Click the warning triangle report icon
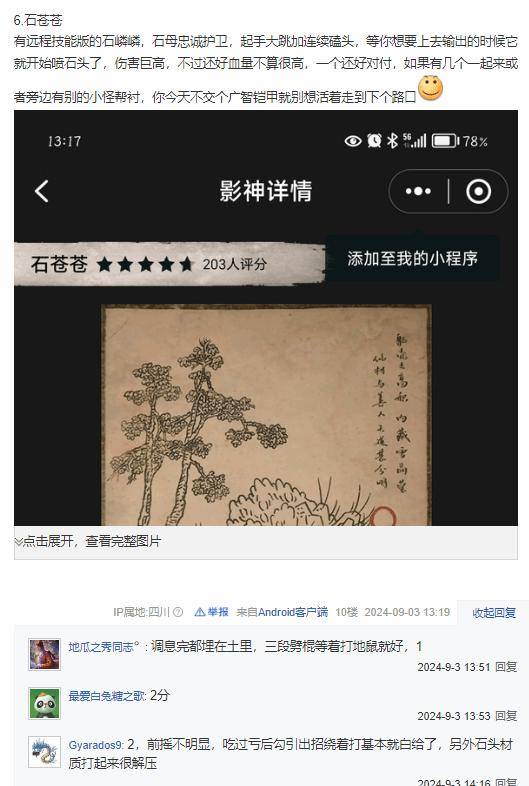The width and height of the screenshot is (529, 786). point(200,612)
